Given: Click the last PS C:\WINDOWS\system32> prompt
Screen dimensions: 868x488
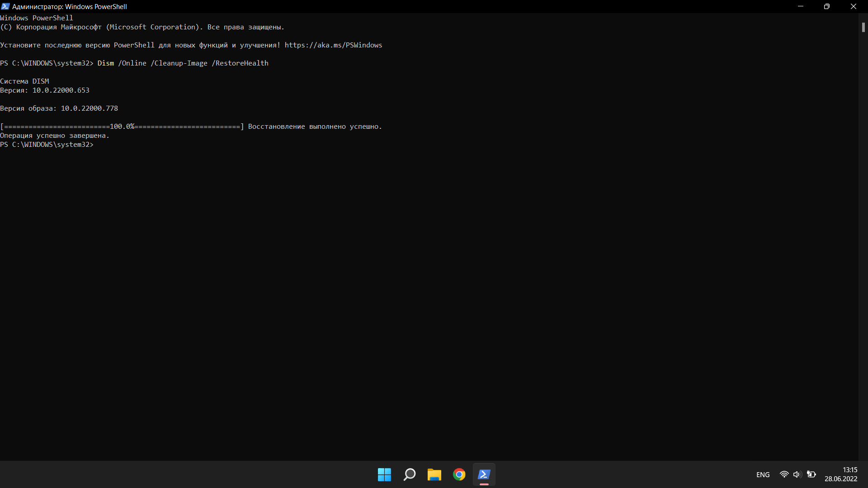Looking at the screenshot, I should pyautogui.click(x=47, y=145).
